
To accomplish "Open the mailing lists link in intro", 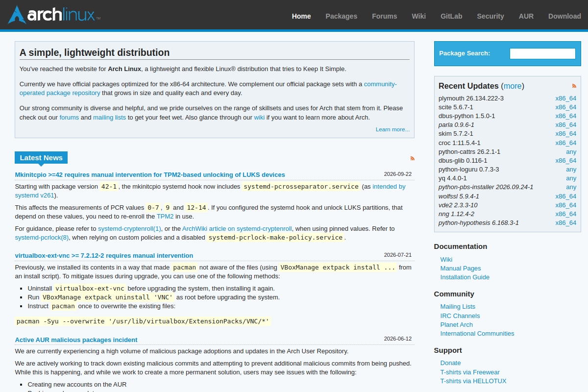I will pyautogui.click(x=110, y=118).
